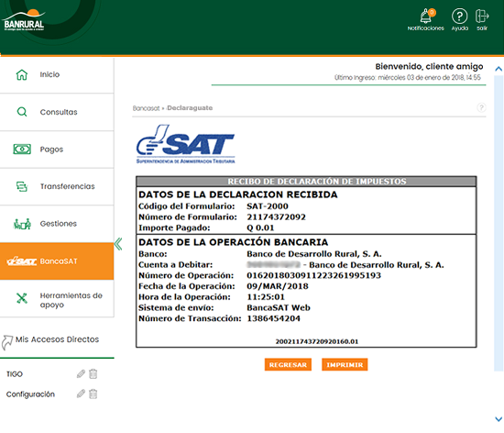Edit the Configuración shortcut pencil icon
The image size is (504, 433).
81,394
